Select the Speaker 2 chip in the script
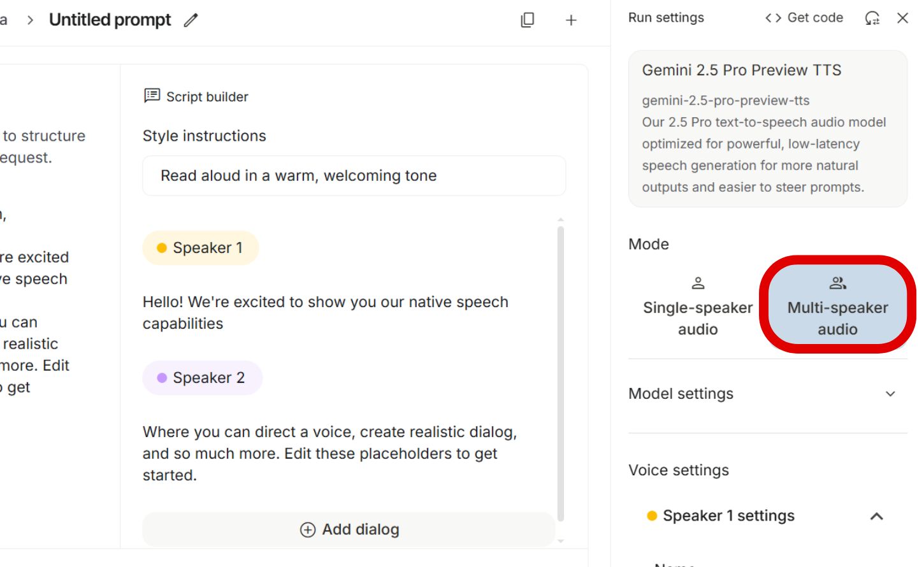 pos(202,377)
